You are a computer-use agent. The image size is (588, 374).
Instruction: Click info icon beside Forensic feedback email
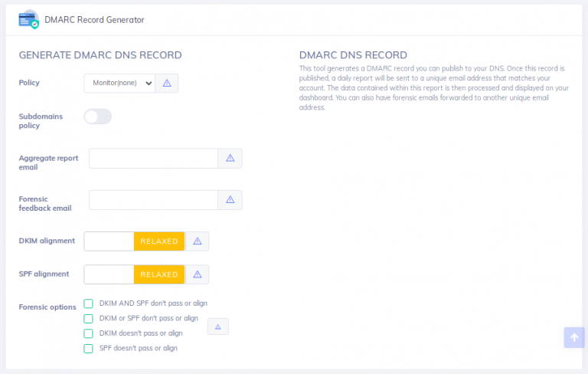(x=230, y=200)
